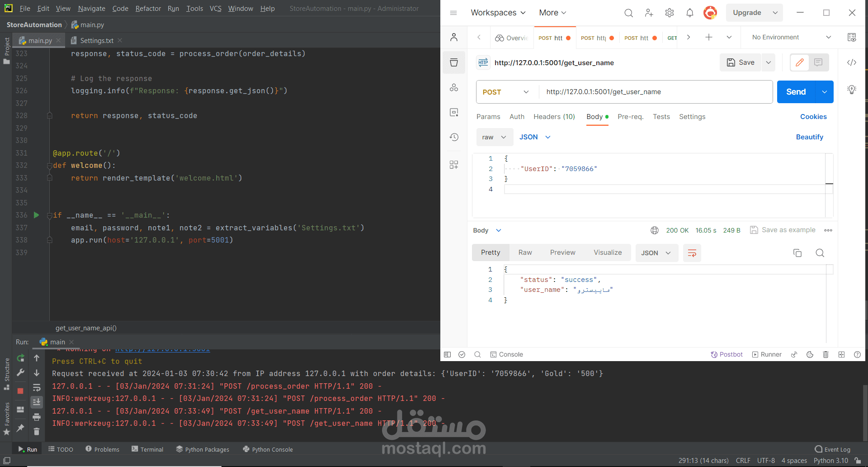Toggle scroll to end in Run console
The width and height of the screenshot is (868, 467).
tap(37, 402)
